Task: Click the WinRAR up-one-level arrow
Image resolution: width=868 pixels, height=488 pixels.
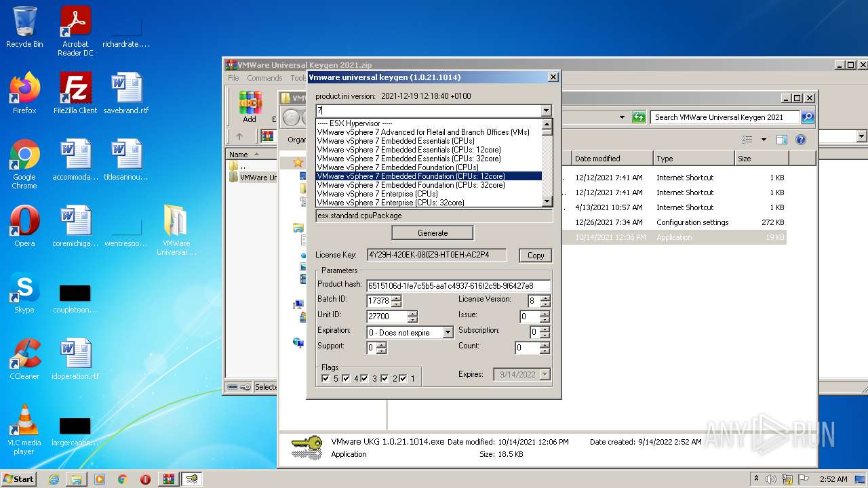Action: tap(239, 136)
